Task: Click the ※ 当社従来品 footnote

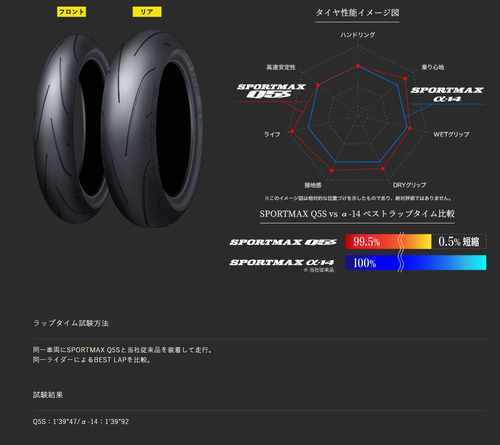Action: point(319,270)
